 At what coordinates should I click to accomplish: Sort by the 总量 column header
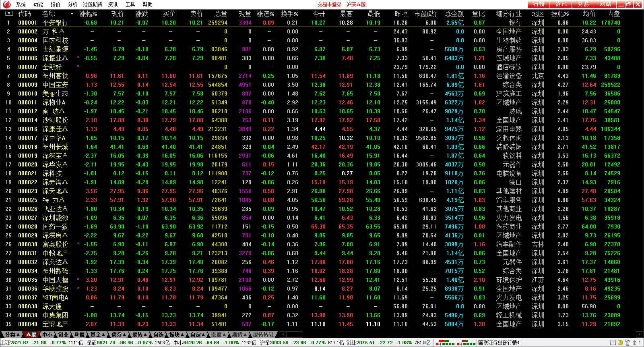(x=221, y=14)
